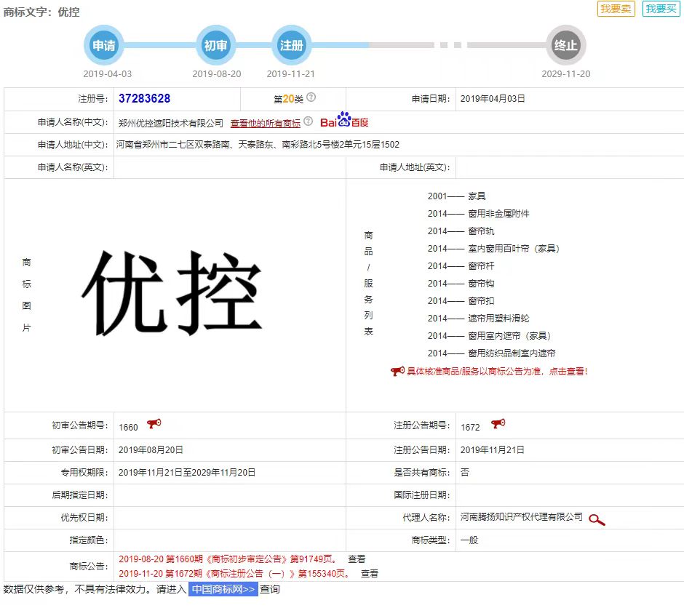684x616 pixels.
Task: Click registration announcement issue number 1672
Action: click(470, 427)
